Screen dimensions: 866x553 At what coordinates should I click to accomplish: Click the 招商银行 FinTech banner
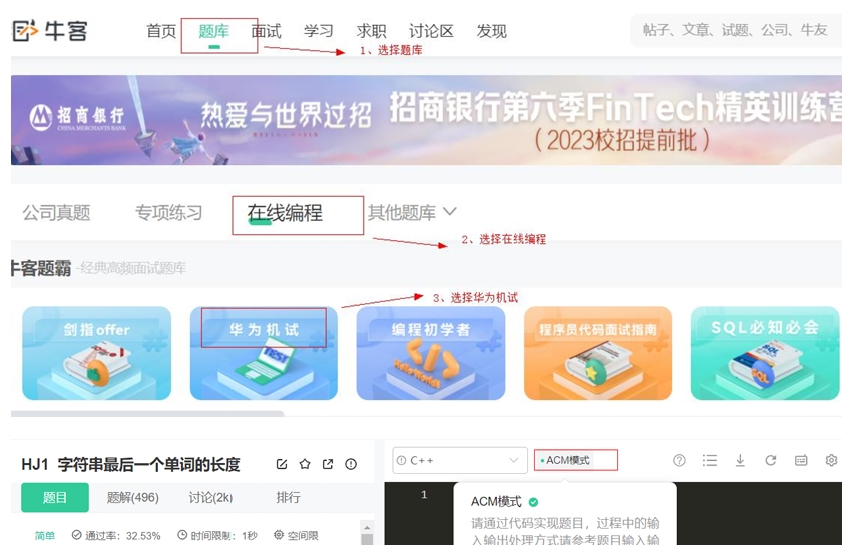coord(426,120)
